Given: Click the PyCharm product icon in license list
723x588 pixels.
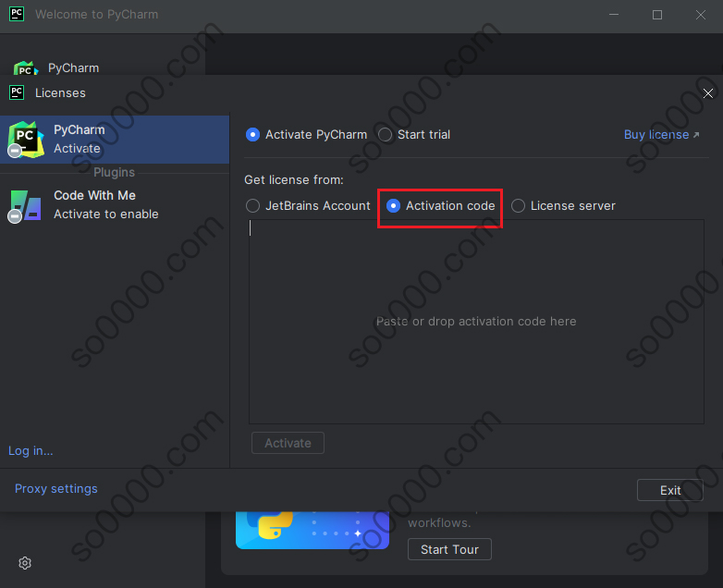Looking at the screenshot, I should tap(26, 140).
